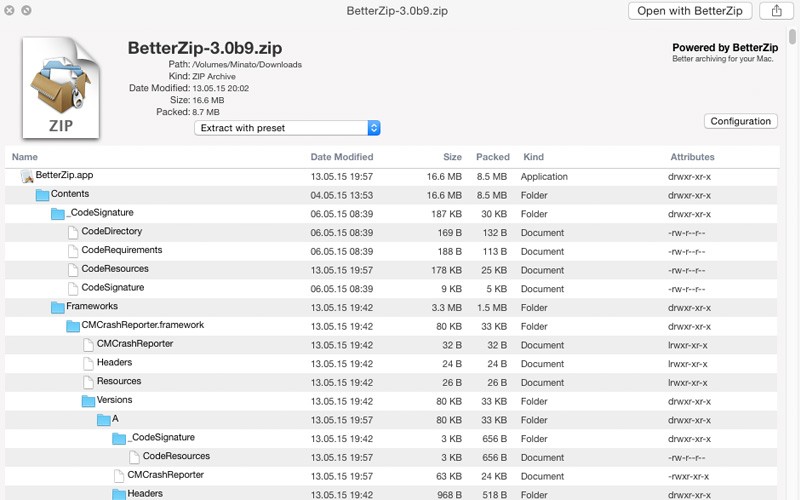Sort by the Kind column header

click(x=534, y=157)
